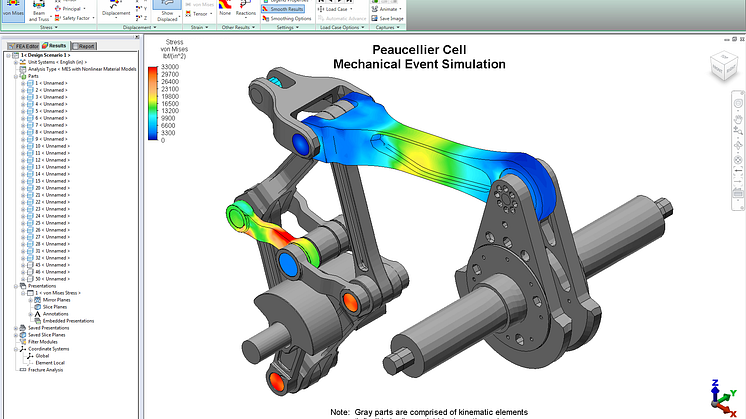Select part 5 Unnamed icon
The width and height of the screenshot is (746, 419).
point(30,111)
